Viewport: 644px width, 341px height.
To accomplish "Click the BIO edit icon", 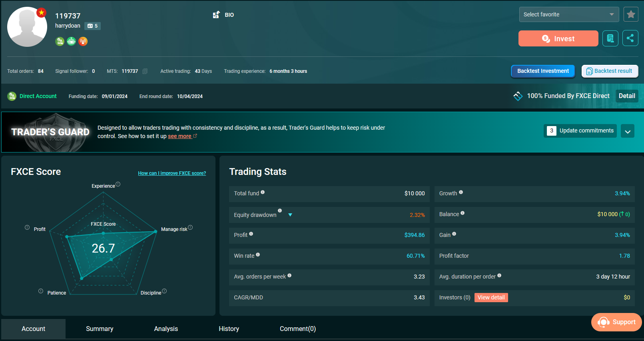I will coord(216,15).
